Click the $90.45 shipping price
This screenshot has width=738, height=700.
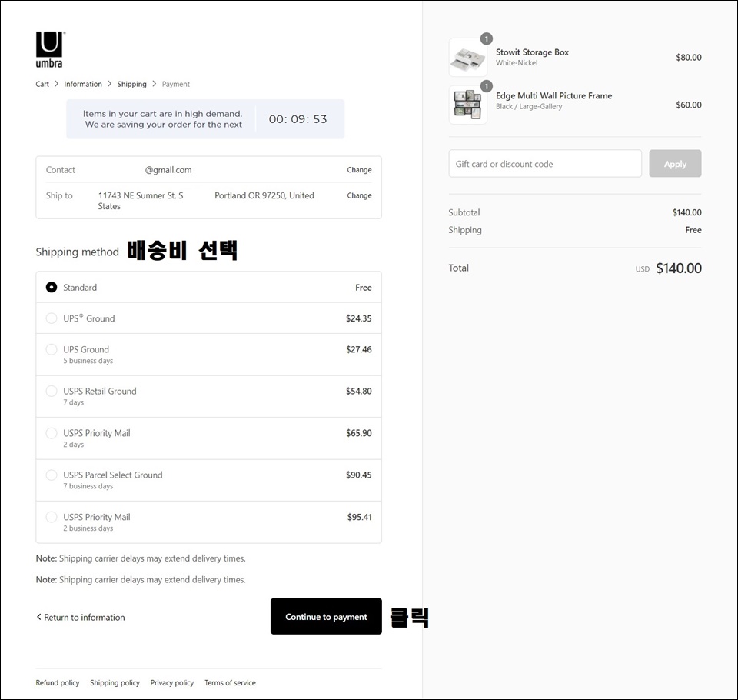coord(359,475)
